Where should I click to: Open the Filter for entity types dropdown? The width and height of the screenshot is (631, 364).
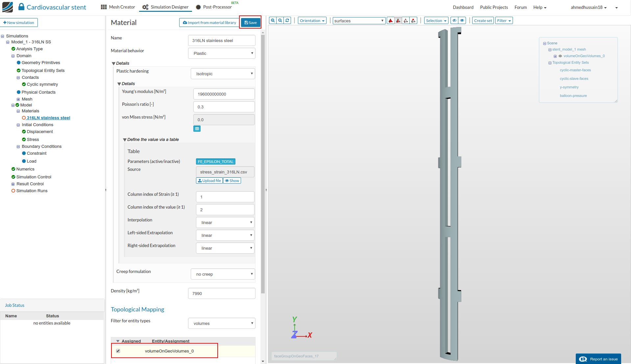pos(222,323)
